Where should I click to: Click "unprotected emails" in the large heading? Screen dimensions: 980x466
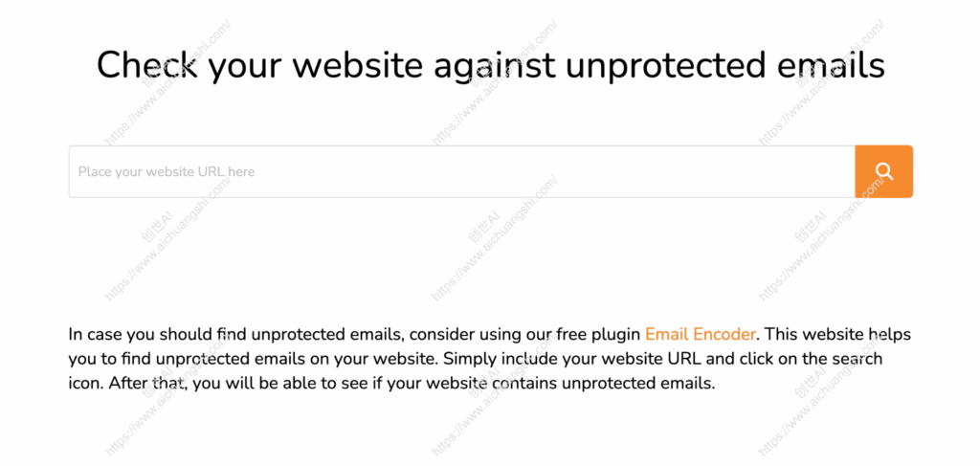[725, 66]
